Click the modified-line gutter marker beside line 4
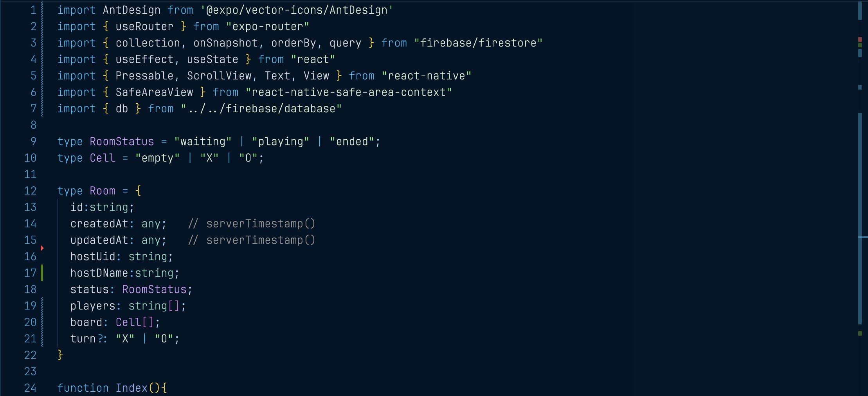This screenshot has width=868, height=396. pyautogui.click(x=42, y=59)
